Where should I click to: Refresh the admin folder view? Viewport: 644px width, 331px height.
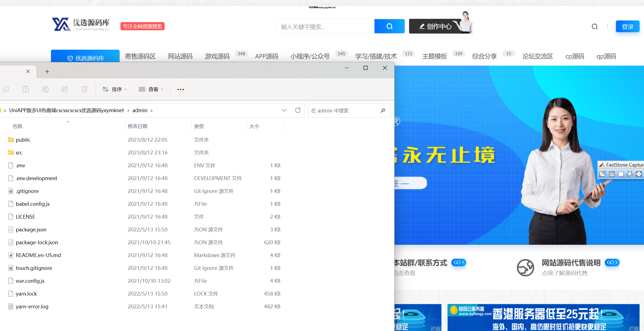(x=298, y=110)
